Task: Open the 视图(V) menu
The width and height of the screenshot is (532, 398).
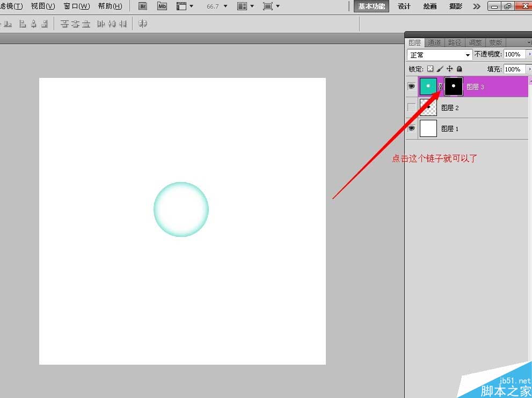Action: pyautogui.click(x=43, y=6)
